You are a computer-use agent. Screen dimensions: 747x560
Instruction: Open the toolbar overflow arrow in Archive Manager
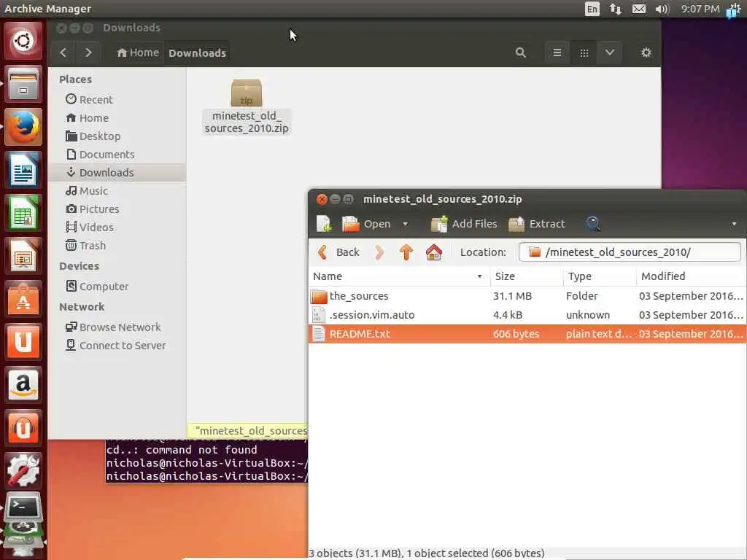734,224
